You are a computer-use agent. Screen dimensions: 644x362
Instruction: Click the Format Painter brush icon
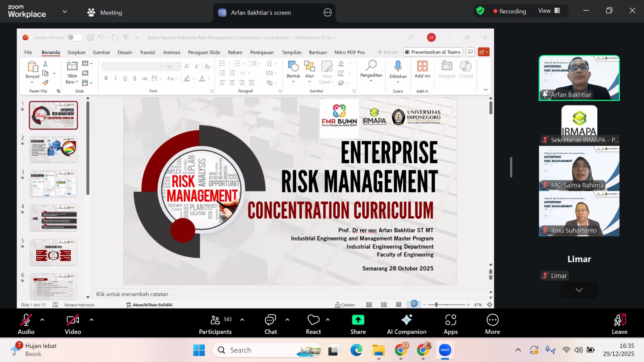[45, 82]
